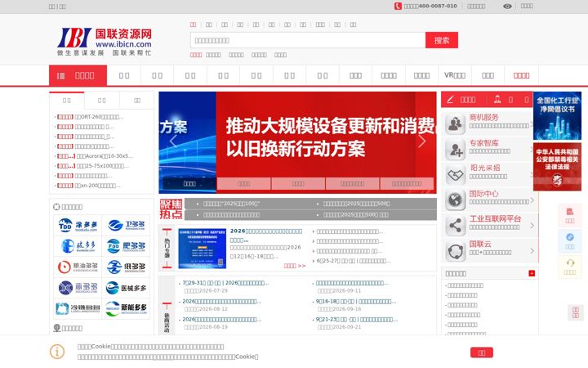Open exhibition link starting '7月29-31日'

(225, 283)
